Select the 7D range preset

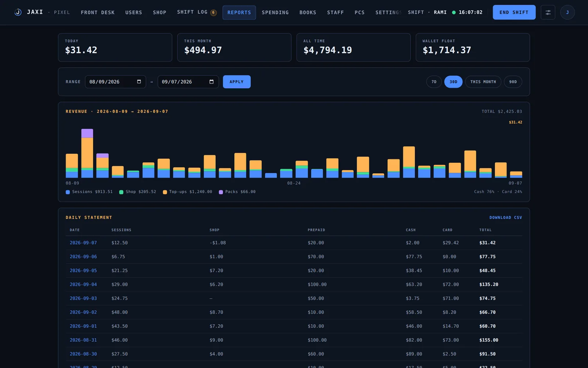[x=434, y=82]
